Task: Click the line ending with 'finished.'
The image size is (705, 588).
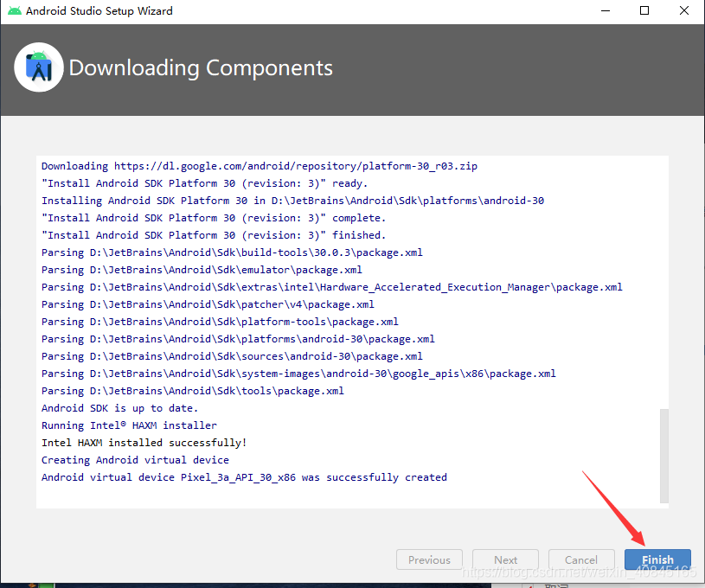Action: 214,235
